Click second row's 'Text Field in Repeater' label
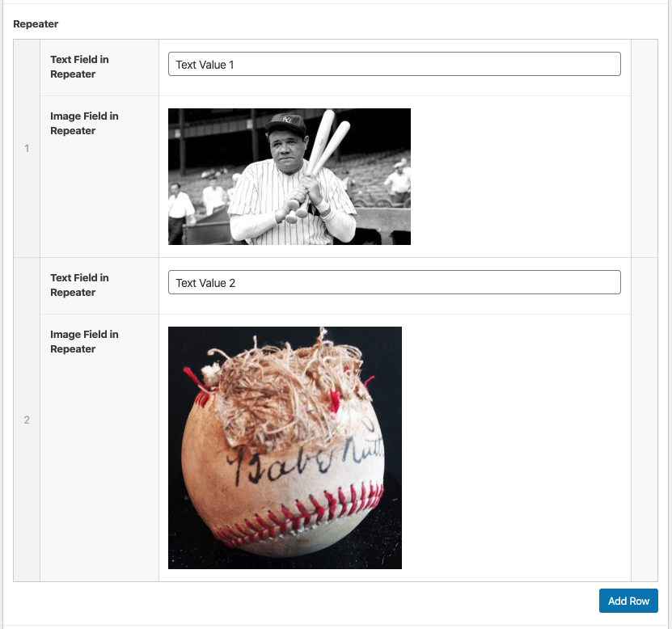The height and width of the screenshot is (629, 672). point(79,285)
